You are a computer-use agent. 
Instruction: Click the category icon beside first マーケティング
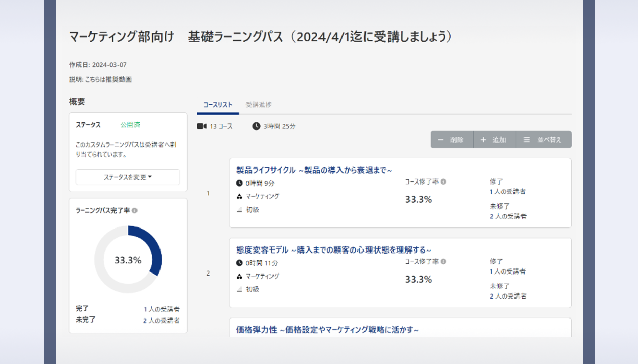(x=239, y=196)
